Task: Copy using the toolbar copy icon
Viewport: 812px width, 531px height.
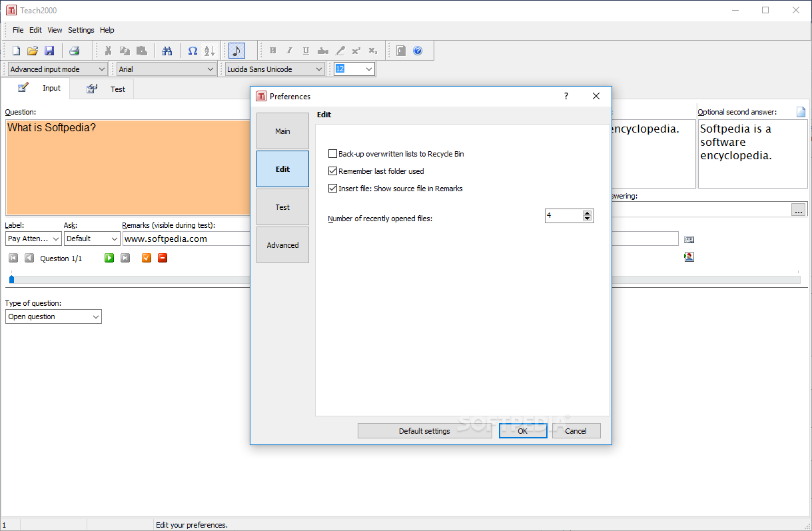Action: pos(125,51)
